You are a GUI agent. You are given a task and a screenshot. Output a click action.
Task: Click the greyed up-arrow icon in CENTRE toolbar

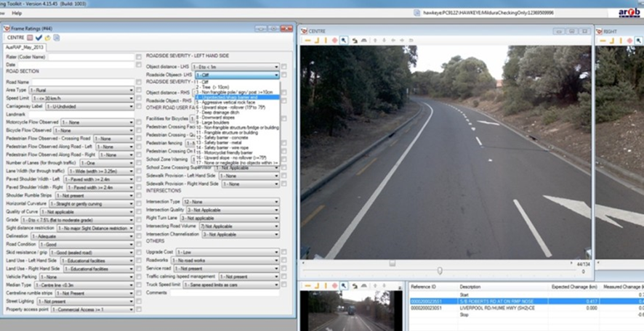click(375, 40)
